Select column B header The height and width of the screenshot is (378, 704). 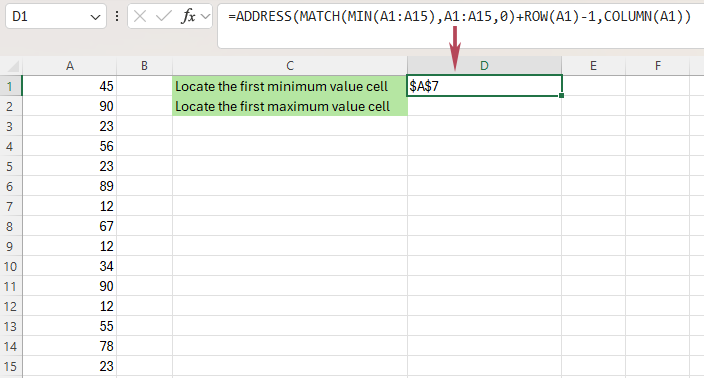click(x=144, y=66)
